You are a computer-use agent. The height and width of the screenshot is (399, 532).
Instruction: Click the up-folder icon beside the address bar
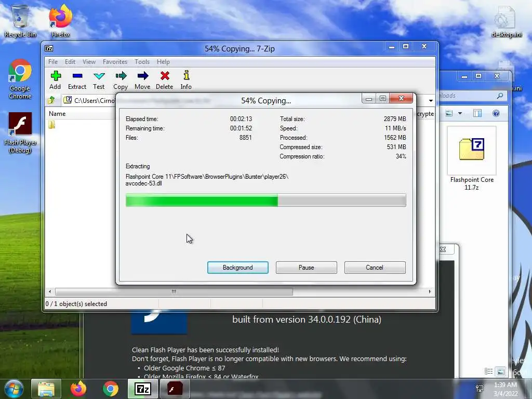51,100
